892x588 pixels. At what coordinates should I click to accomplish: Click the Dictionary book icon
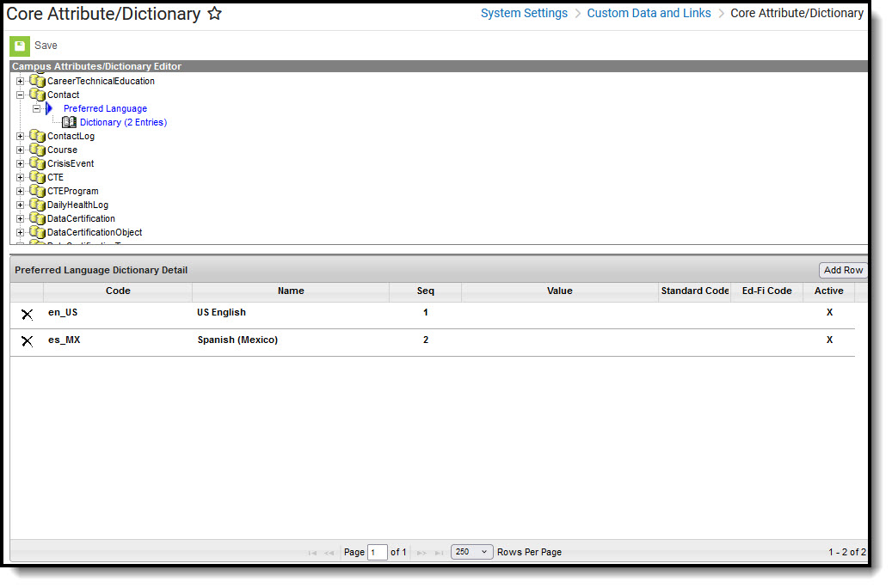[69, 122]
